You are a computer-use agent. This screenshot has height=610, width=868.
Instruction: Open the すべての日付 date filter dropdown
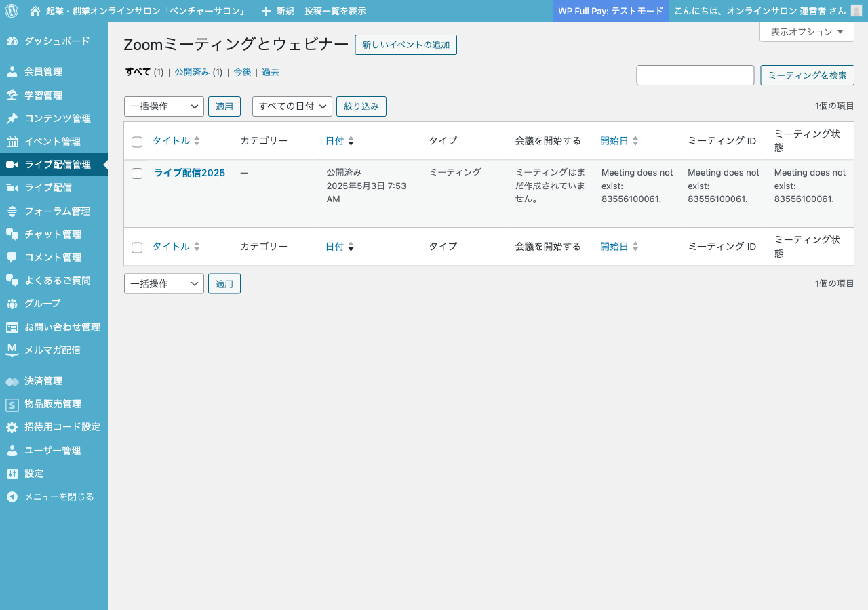coord(292,106)
